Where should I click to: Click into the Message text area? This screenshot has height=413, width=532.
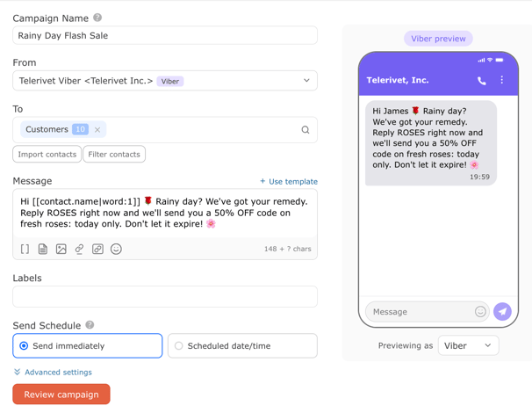(x=165, y=213)
